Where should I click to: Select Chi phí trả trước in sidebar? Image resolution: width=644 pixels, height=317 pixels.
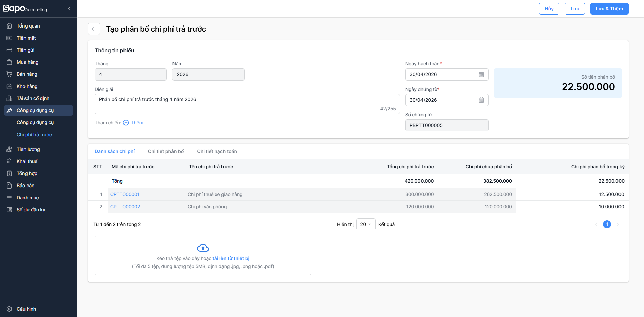34,135
